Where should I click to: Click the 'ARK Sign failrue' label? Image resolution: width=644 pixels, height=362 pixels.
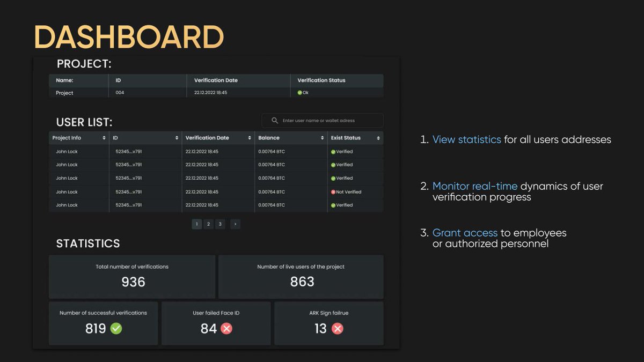click(329, 313)
